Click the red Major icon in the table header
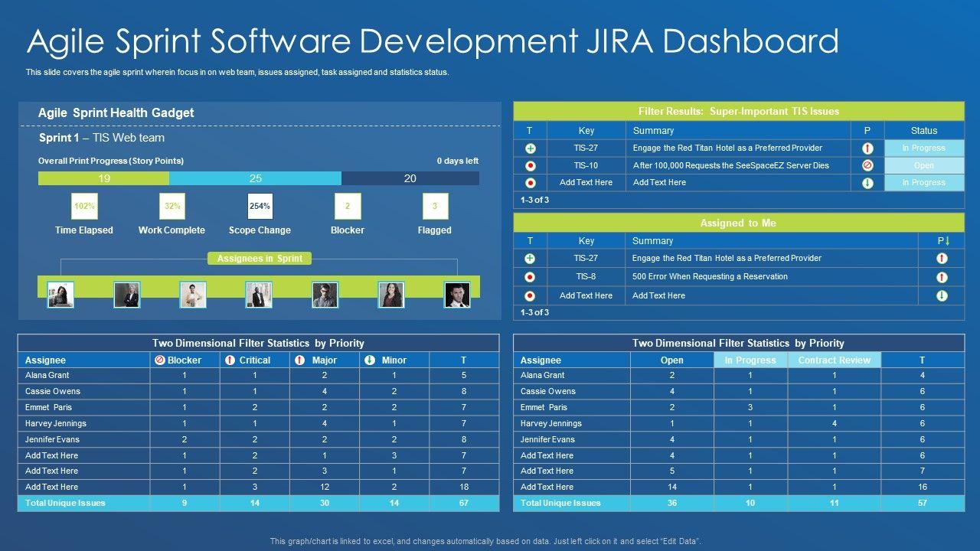980x551 pixels. pyautogui.click(x=300, y=360)
